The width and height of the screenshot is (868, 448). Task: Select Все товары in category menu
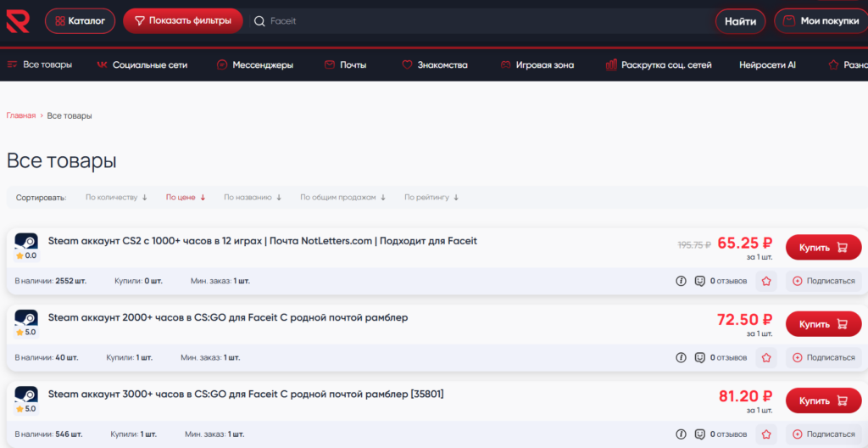(x=39, y=64)
